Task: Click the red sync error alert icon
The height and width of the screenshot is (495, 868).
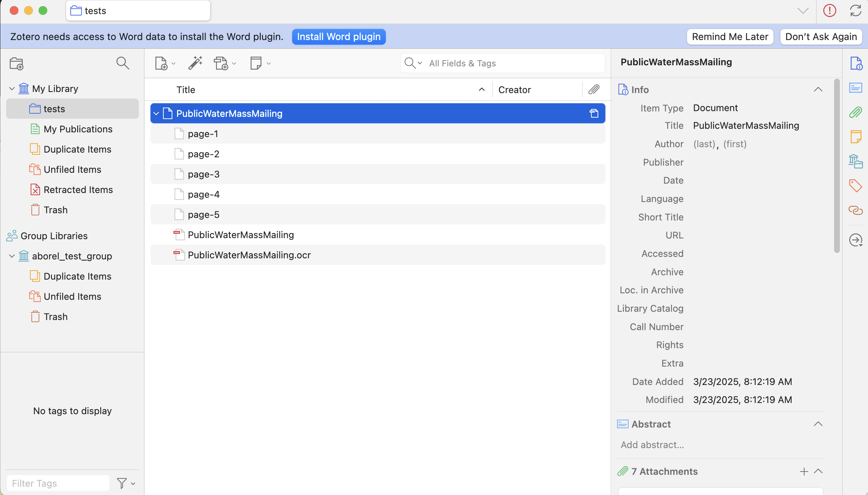Action: click(x=829, y=10)
